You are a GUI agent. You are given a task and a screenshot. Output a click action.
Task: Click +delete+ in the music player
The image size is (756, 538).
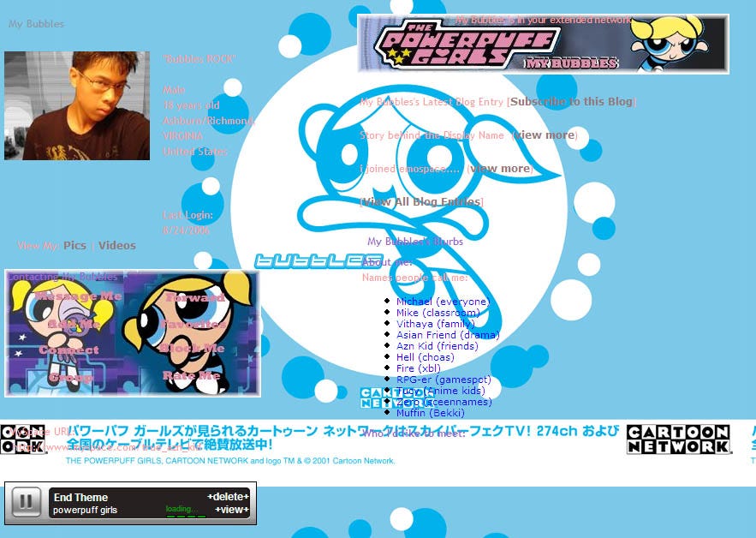pyautogui.click(x=228, y=497)
